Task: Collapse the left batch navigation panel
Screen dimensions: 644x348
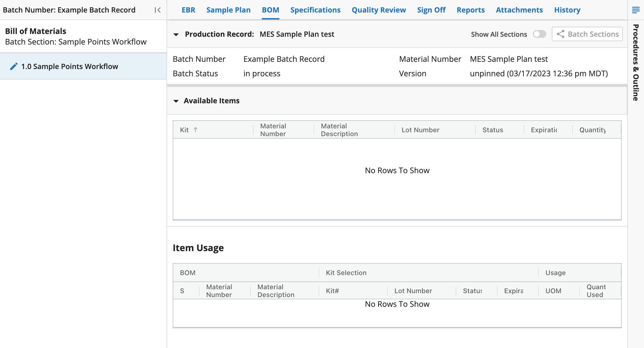Action: pyautogui.click(x=158, y=10)
